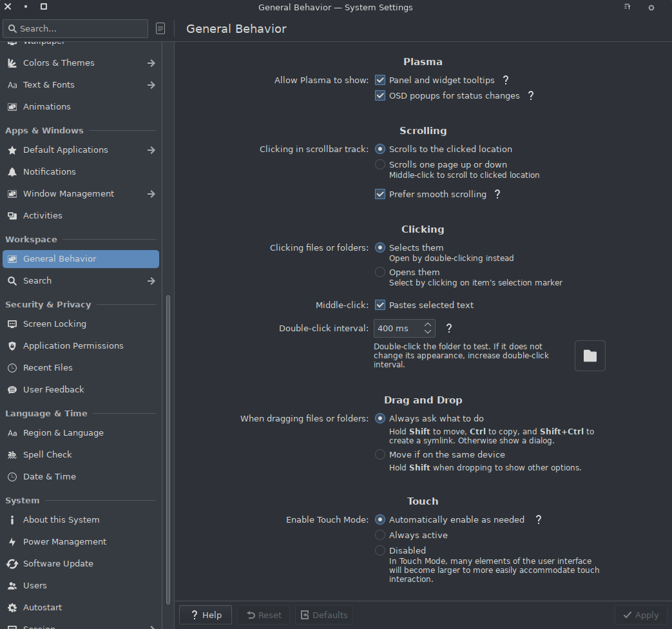Disable Pastes selected text checkbox
The image size is (672, 629).
click(x=380, y=305)
